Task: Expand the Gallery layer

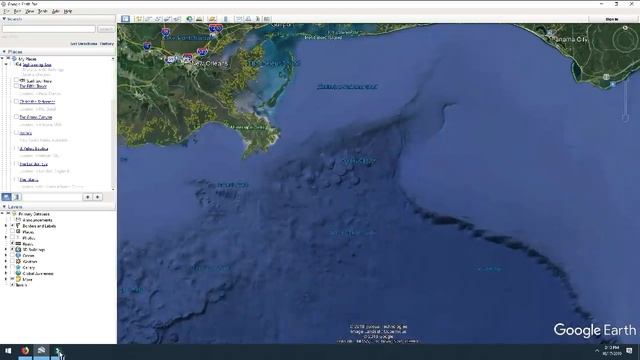Action: click(x=6, y=267)
